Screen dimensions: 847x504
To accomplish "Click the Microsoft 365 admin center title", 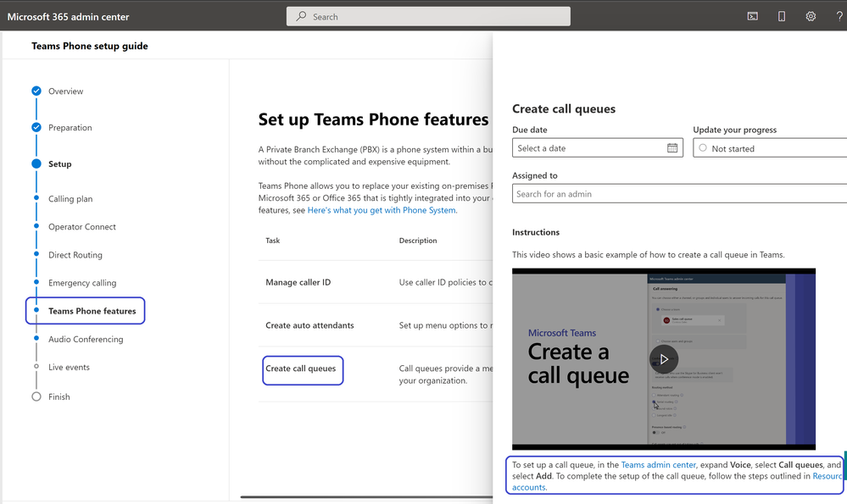I will tap(68, 17).
